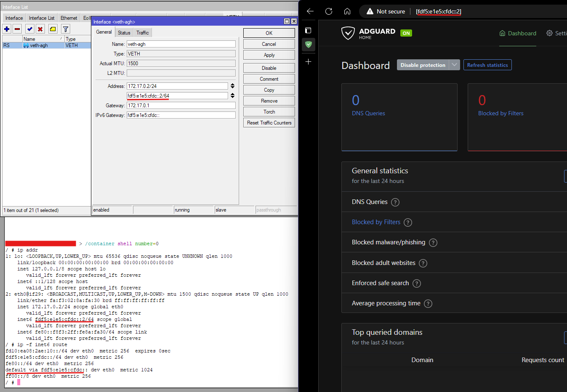The image size is (567, 392).
Task: Click the browser home icon
Action: pos(347,11)
